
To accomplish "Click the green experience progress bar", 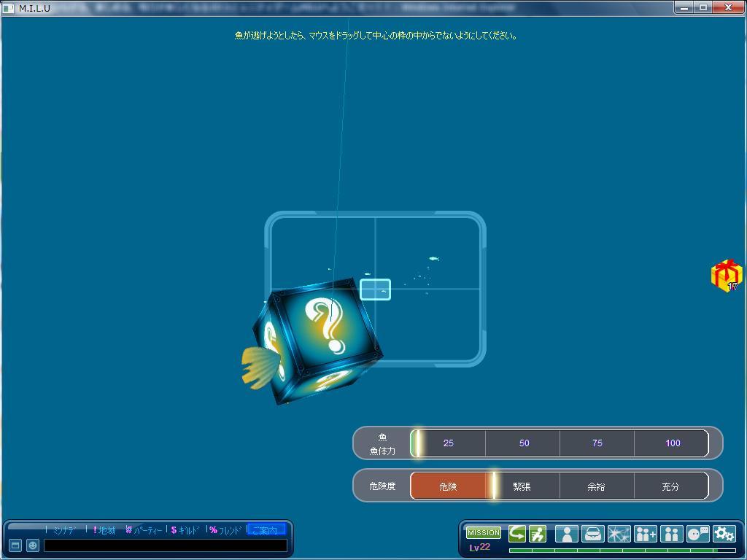I will click(622, 551).
